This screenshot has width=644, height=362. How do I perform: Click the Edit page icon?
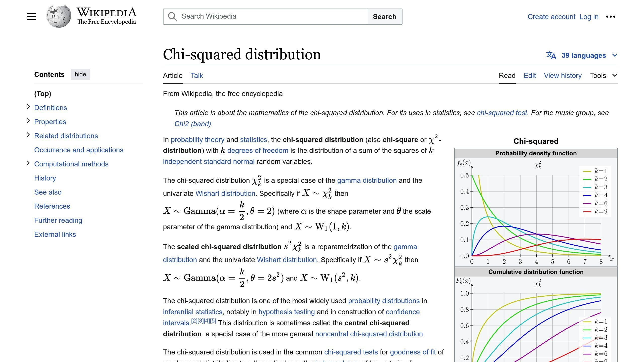(x=530, y=75)
